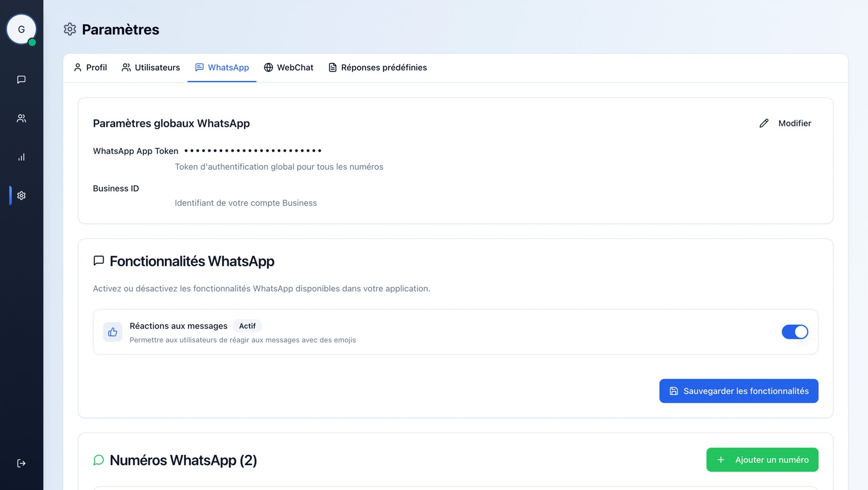Click the Actif status badge
Viewport: 868px width, 490px height.
pos(247,326)
